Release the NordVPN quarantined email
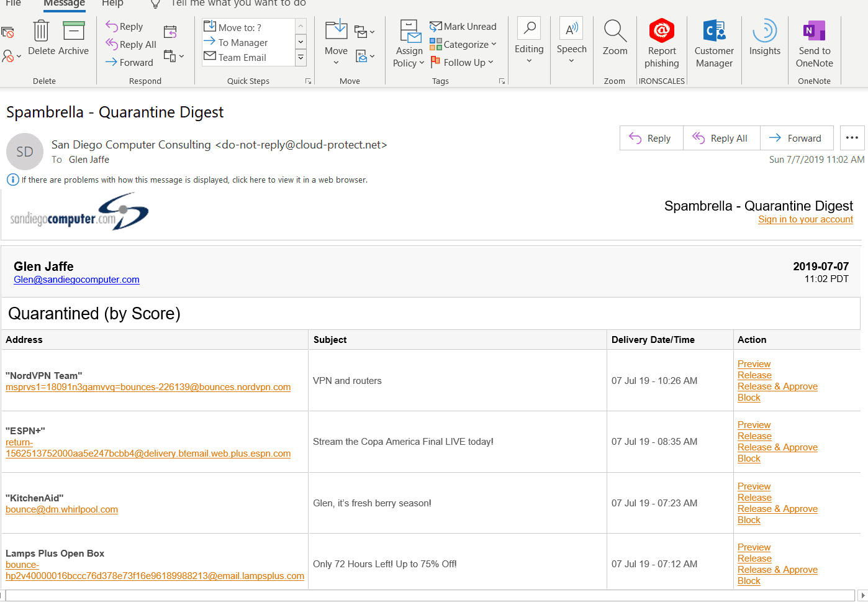The height and width of the screenshot is (602, 868). 754,375
